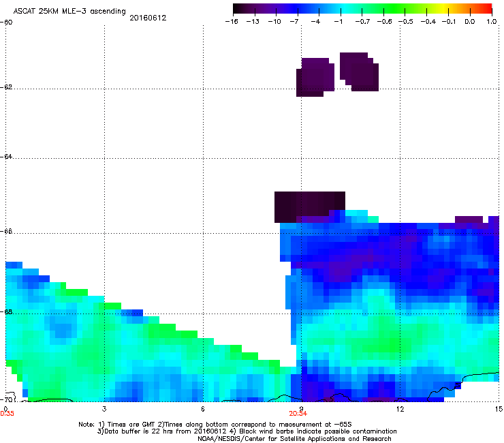
Task: Click the '-62' latitude axis label
Action: [x=6, y=87]
